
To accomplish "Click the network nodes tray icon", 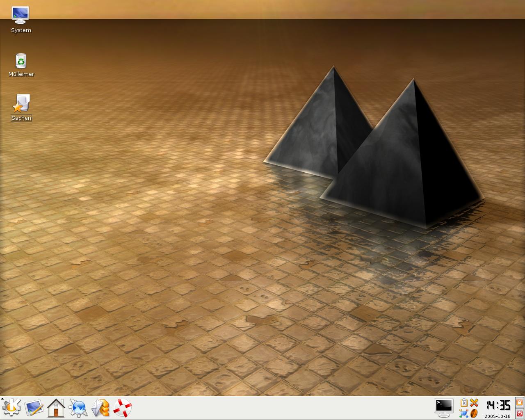I will (x=464, y=413).
